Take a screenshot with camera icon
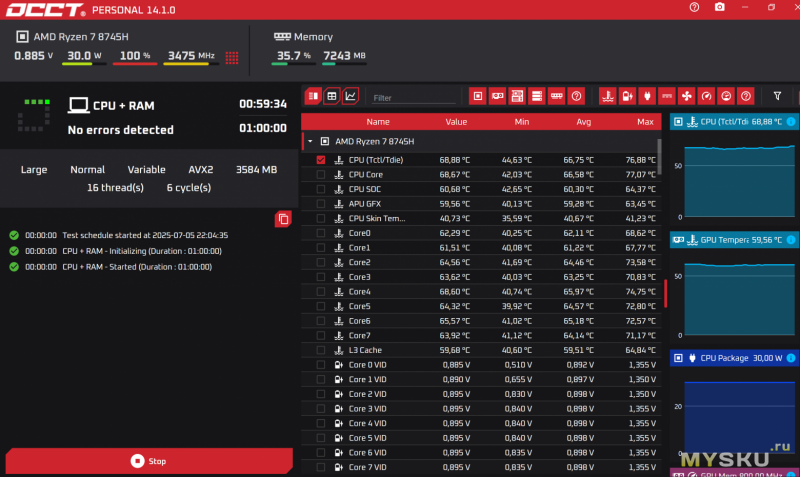The image size is (800, 477). [x=719, y=7]
